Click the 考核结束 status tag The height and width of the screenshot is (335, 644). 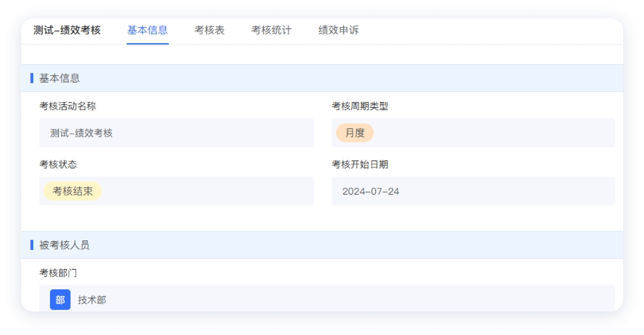click(x=73, y=191)
